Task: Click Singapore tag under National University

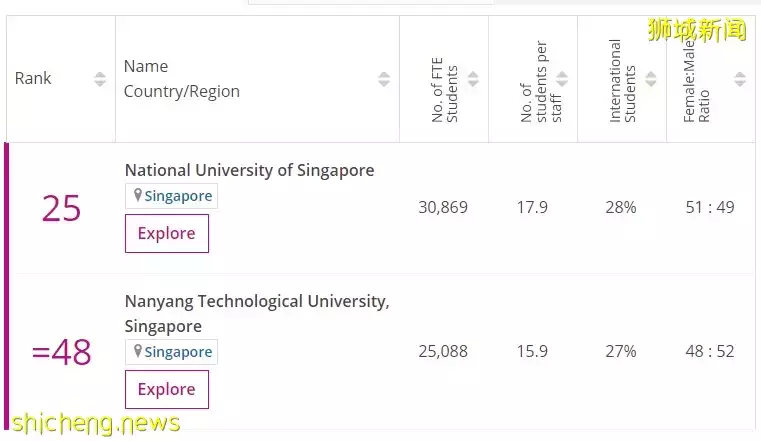Action: (x=178, y=196)
